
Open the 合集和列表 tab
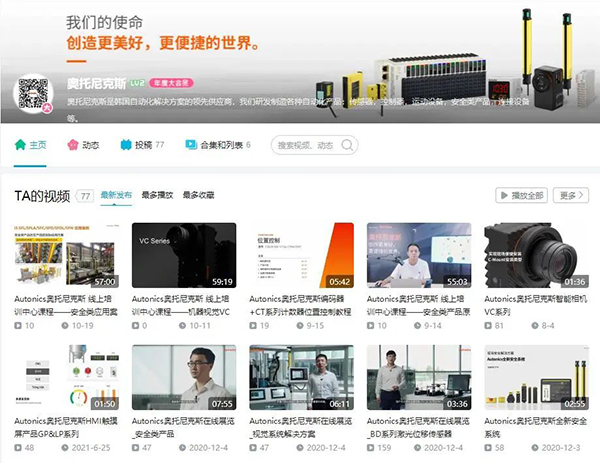(218, 145)
